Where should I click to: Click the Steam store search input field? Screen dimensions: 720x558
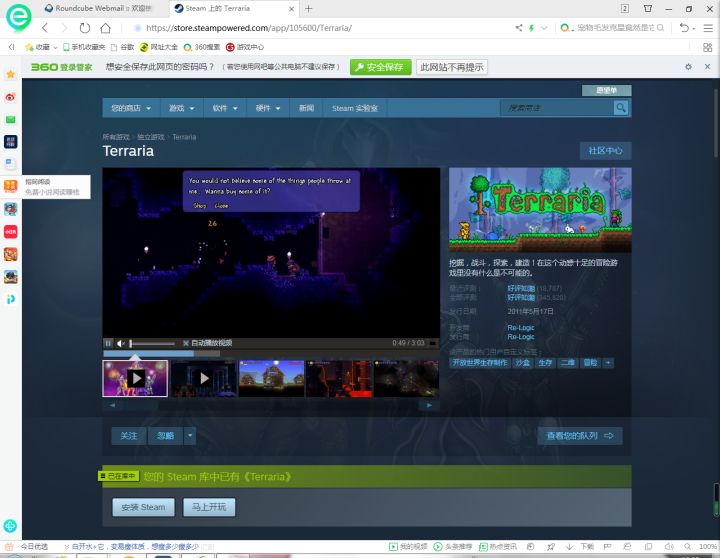[x=557, y=108]
